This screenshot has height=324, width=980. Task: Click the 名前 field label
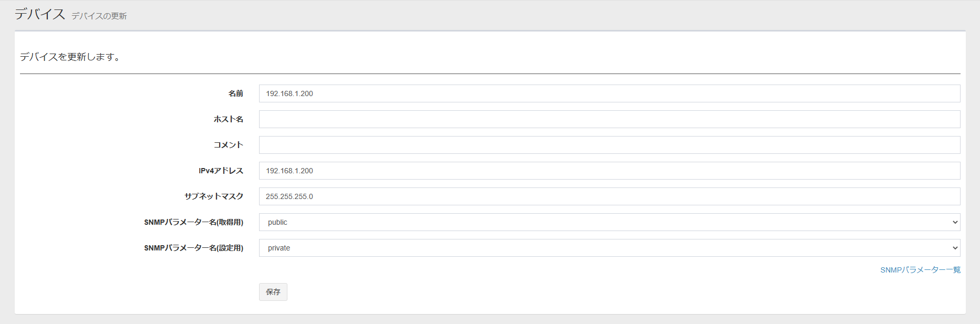(235, 93)
